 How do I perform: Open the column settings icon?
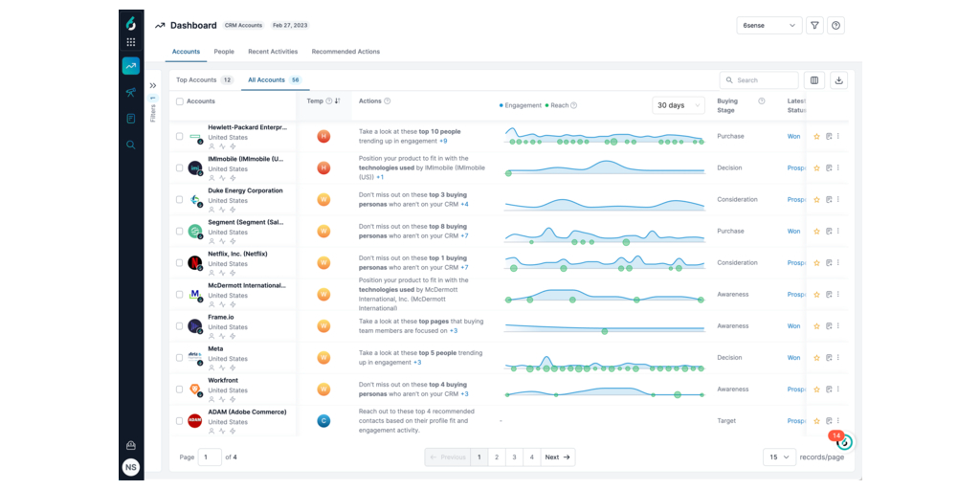[814, 80]
